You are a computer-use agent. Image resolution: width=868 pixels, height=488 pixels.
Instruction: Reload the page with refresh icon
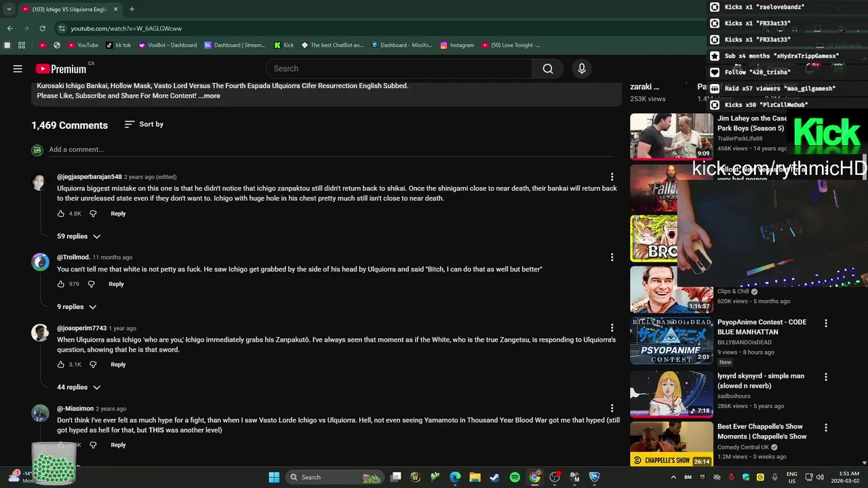click(x=42, y=28)
